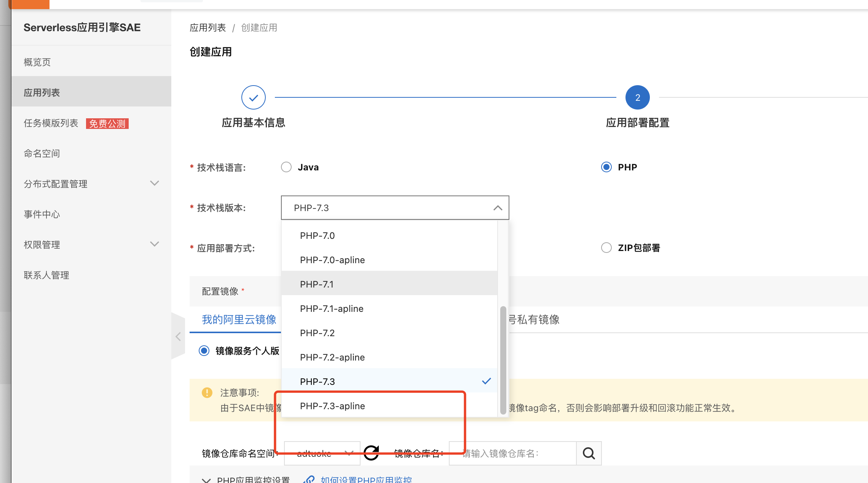
Task: Click the step 2 circle indicator
Action: click(x=638, y=97)
